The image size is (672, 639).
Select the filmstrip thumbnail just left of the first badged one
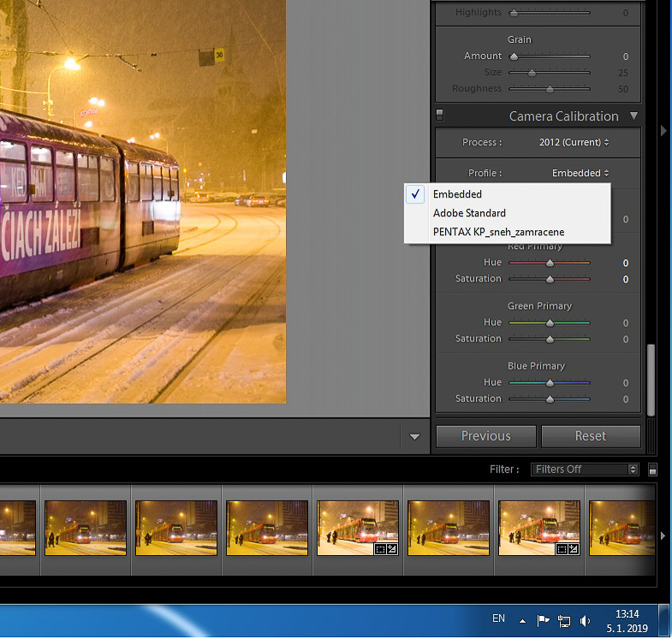point(267,528)
